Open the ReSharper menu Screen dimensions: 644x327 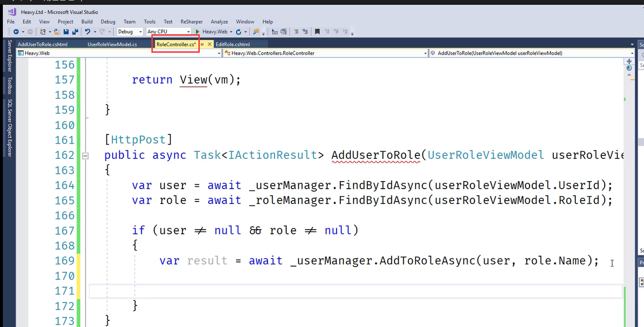coord(192,21)
